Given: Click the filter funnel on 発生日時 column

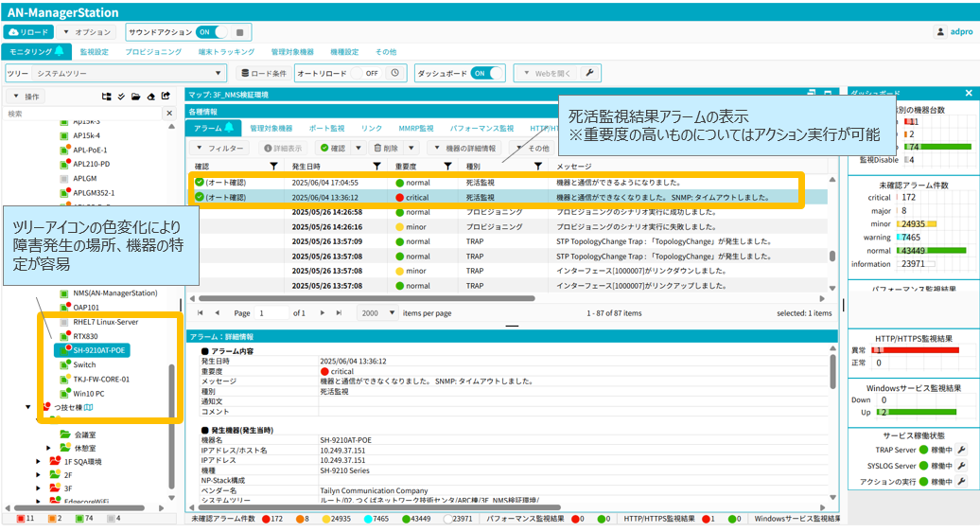Looking at the screenshot, I should [x=376, y=167].
